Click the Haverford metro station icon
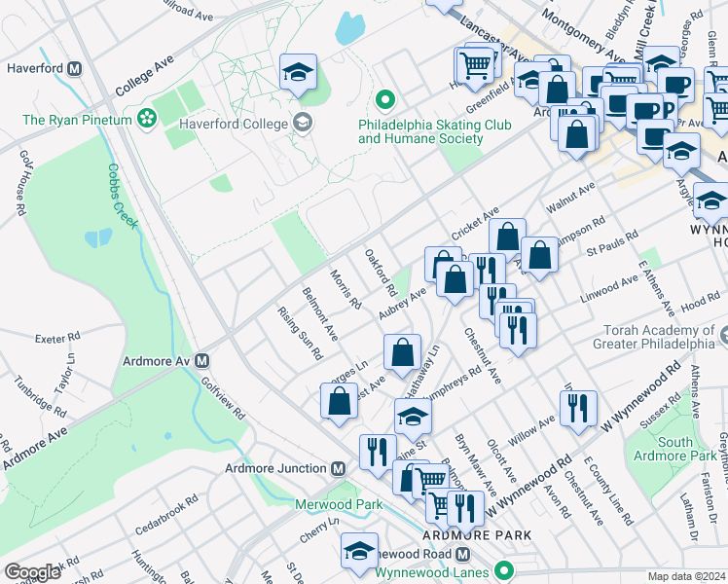Viewport: 728px width, 584px height. click(x=74, y=69)
